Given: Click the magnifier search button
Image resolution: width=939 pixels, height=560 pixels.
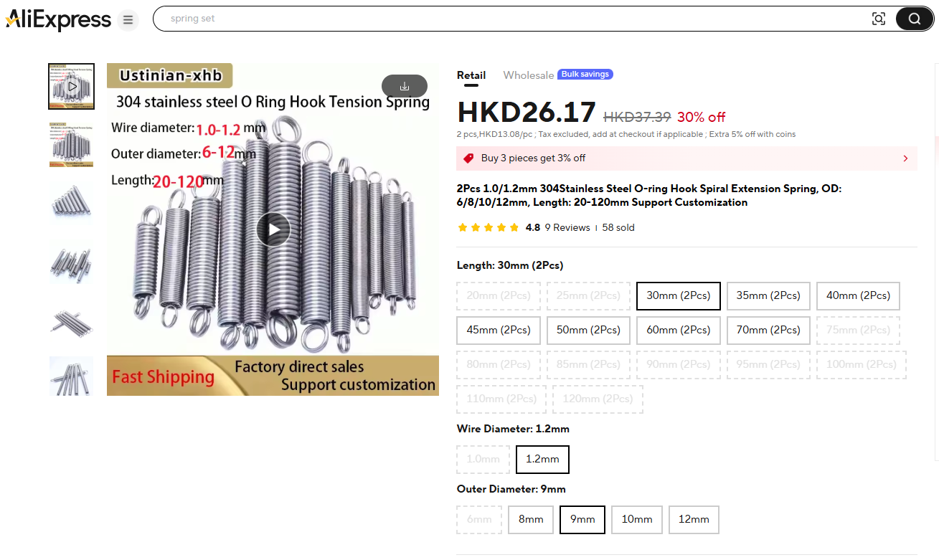Looking at the screenshot, I should click(915, 19).
